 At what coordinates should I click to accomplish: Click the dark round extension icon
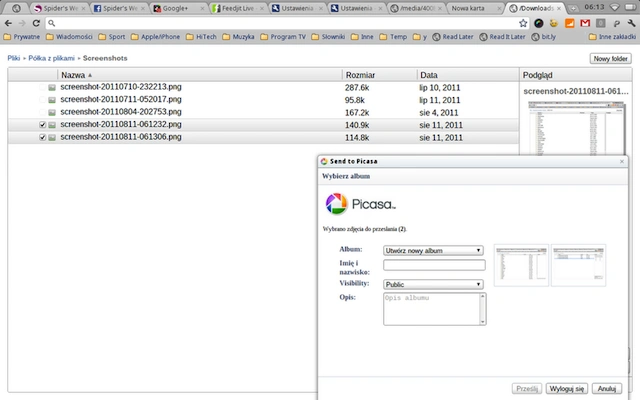pyautogui.click(x=538, y=23)
